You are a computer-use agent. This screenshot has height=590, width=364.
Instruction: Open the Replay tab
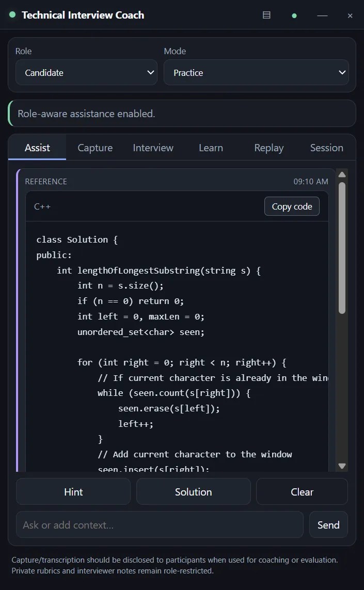[x=269, y=148]
